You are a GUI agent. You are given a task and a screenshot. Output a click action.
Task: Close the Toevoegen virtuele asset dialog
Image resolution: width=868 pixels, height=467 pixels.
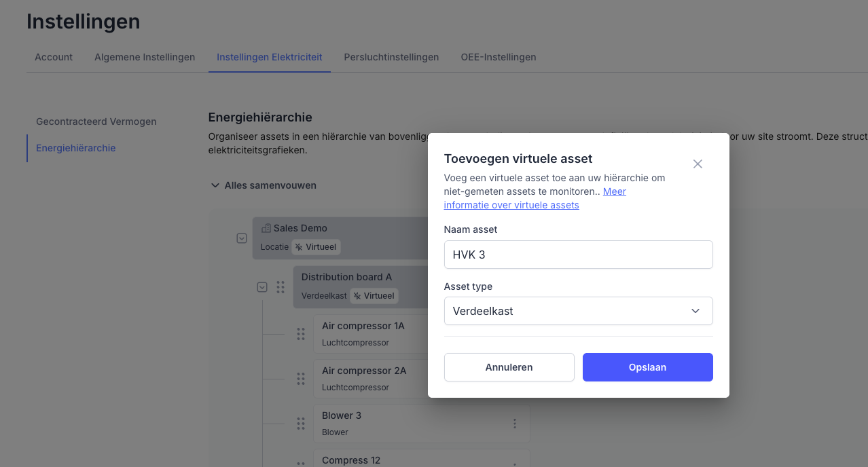(x=698, y=164)
